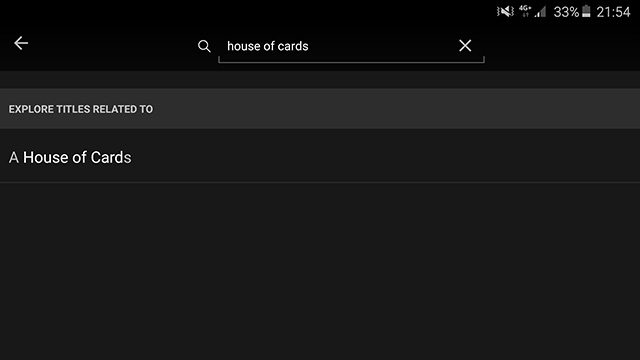Click the blank row end right of 'A House of Cards'
The width and height of the screenshot is (640, 360).
[x=386, y=157]
